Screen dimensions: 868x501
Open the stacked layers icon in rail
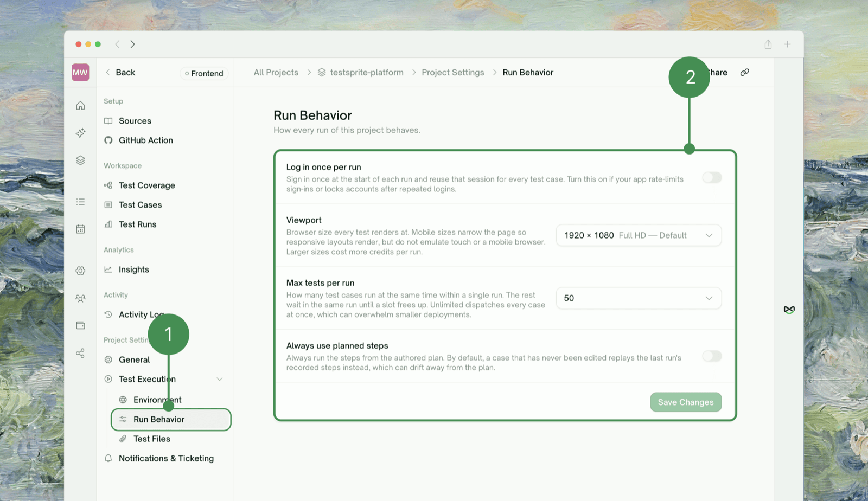pos(80,160)
